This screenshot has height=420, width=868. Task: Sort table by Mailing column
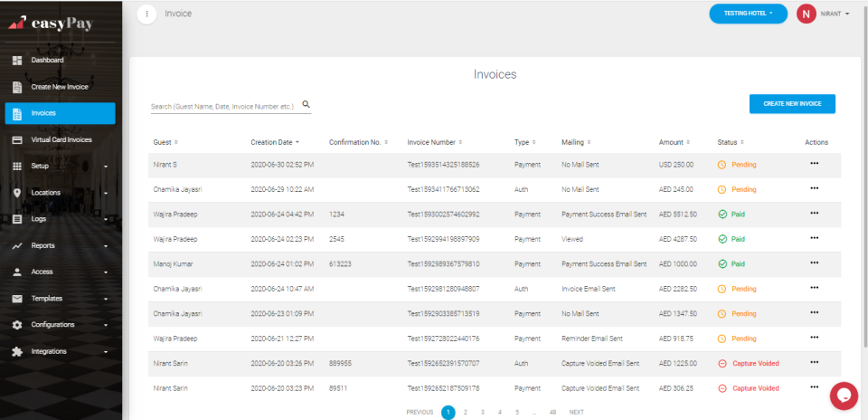pyautogui.click(x=576, y=142)
